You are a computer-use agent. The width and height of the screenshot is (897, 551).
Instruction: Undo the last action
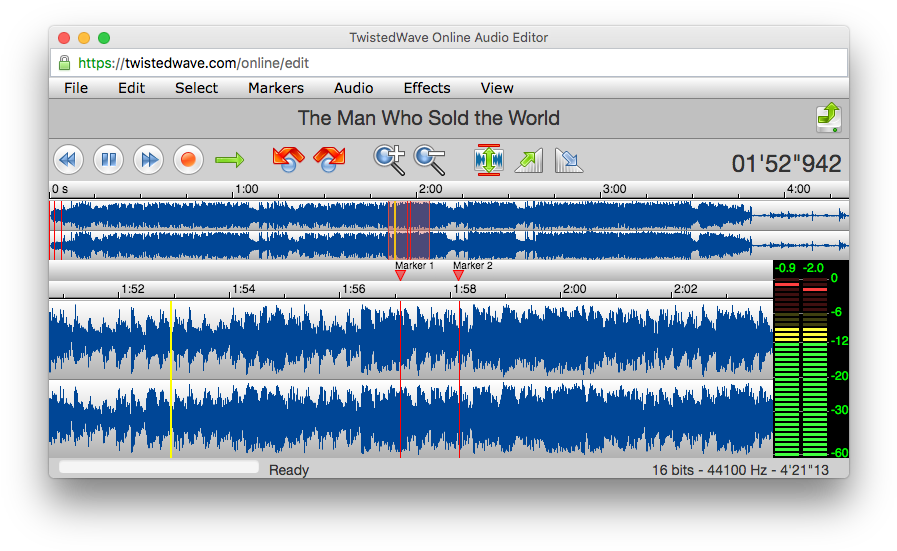[288, 160]
